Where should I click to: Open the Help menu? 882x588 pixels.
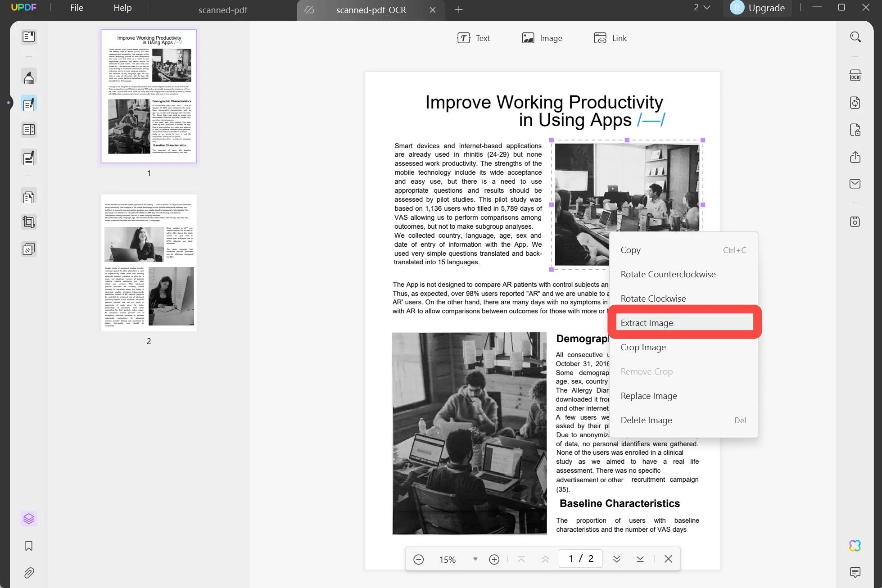pyautogui.click(x=122, y=8)
